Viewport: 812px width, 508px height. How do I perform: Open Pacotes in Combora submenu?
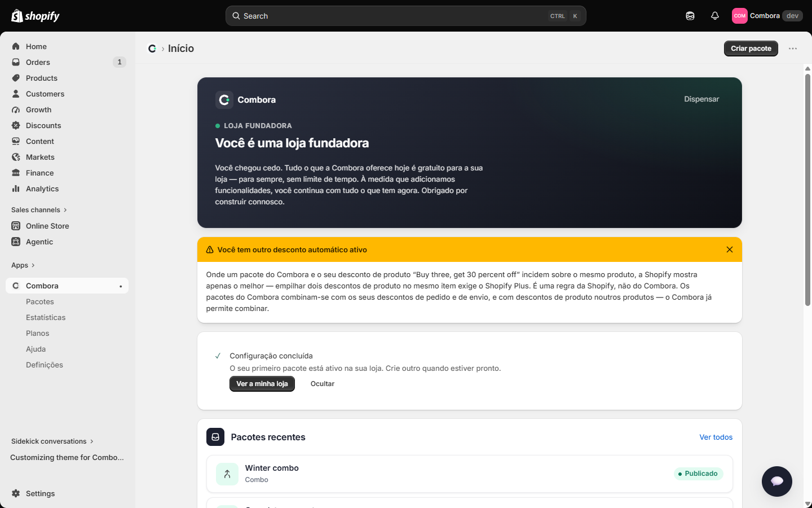click(x=40, y=301)
